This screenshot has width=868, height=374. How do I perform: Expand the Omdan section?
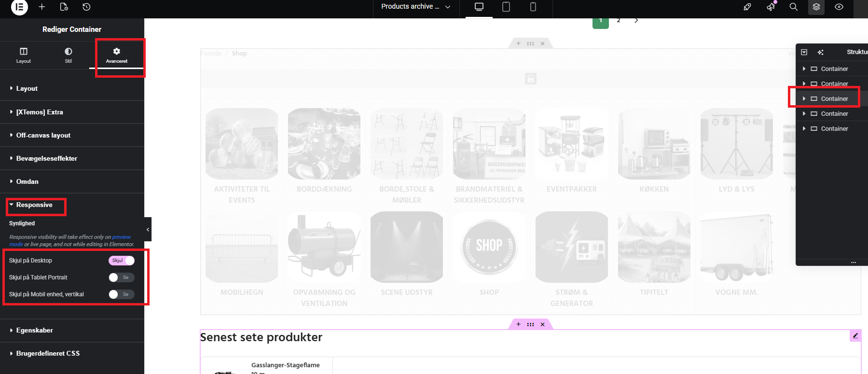coord(72,181)
